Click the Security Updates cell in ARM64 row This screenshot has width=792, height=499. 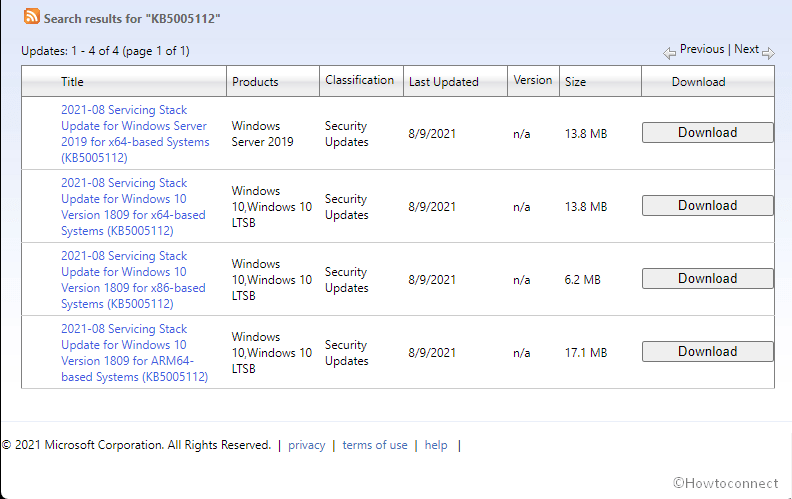(x=346, y=353)
